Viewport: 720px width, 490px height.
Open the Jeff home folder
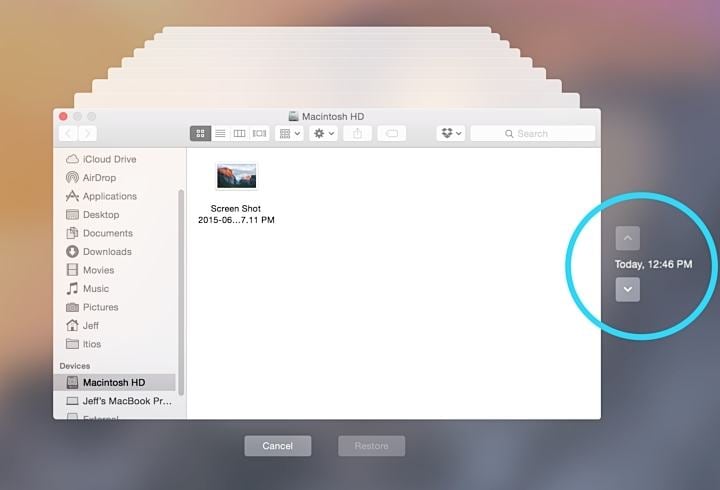point(83,326)
